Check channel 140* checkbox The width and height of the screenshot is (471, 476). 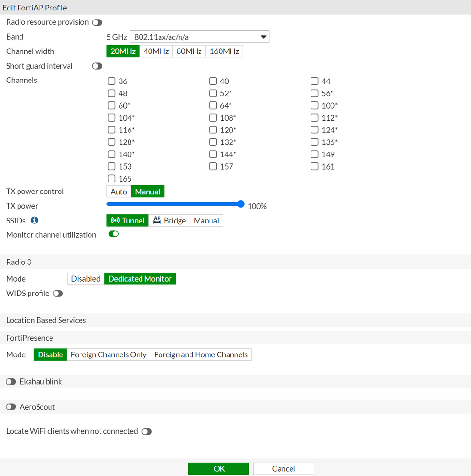click(111, 154)
